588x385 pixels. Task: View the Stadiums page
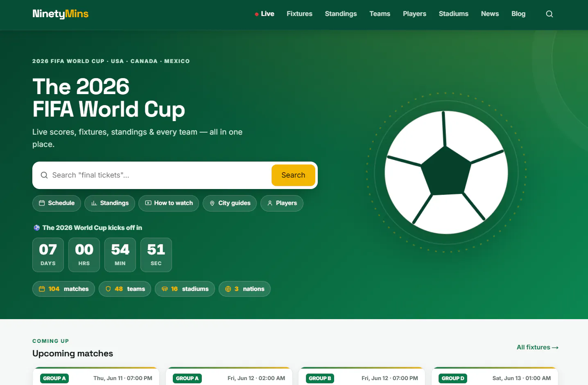click(453, 14)
